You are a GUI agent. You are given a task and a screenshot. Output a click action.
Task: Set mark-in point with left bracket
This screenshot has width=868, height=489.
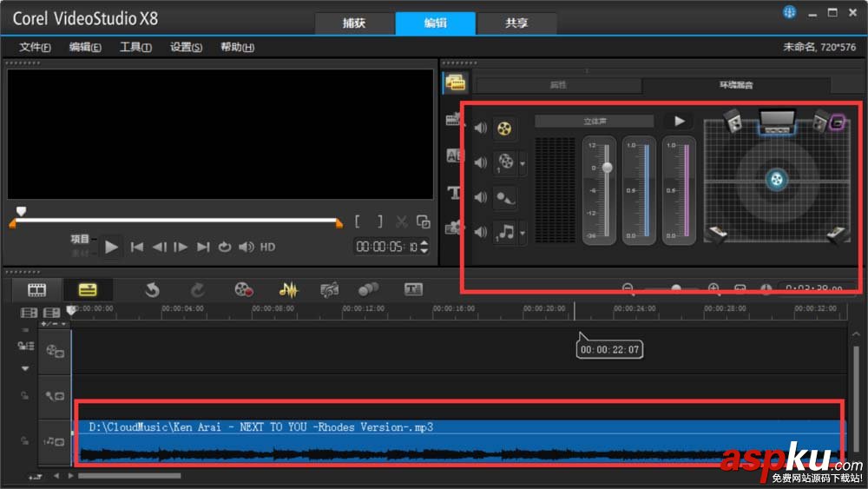click(x=358, y=222)
